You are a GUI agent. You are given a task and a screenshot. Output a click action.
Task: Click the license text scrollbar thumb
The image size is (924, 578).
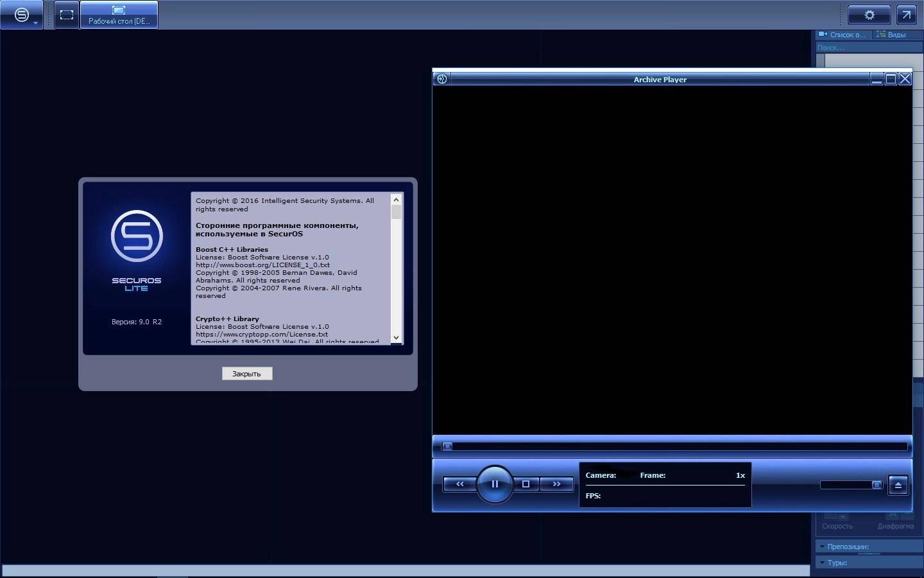coord(396,213)
